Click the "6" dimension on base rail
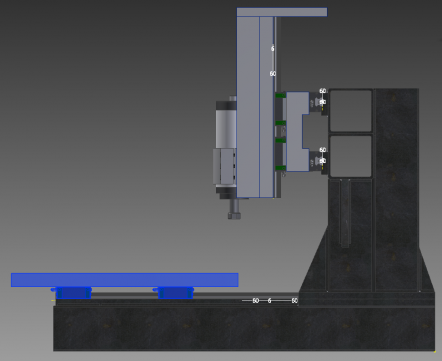This screenshot has width=442, height=361. [269, 301]
